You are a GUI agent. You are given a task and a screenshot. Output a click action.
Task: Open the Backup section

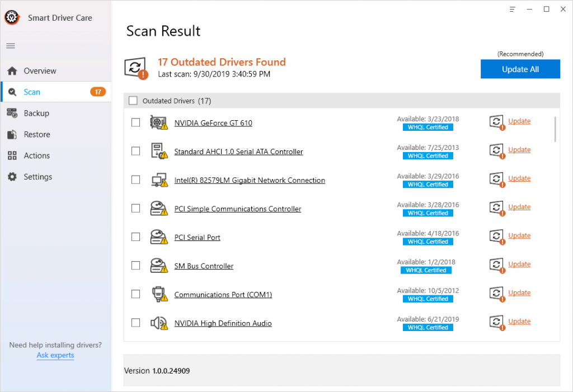(x=56, y=114)
